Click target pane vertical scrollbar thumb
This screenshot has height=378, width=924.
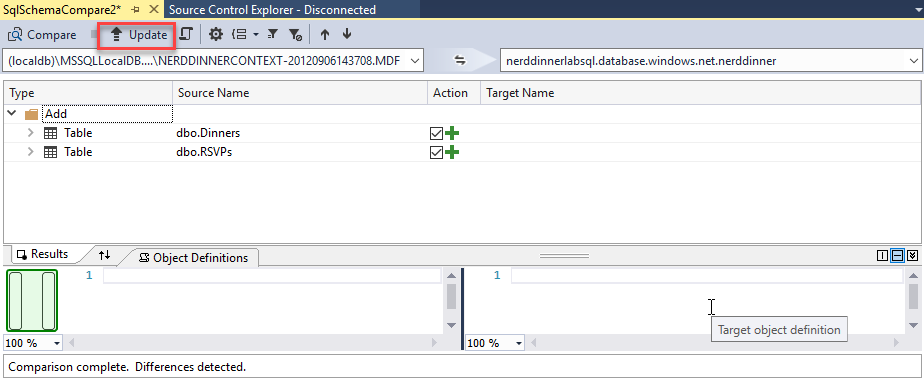[x=913, y=297]
